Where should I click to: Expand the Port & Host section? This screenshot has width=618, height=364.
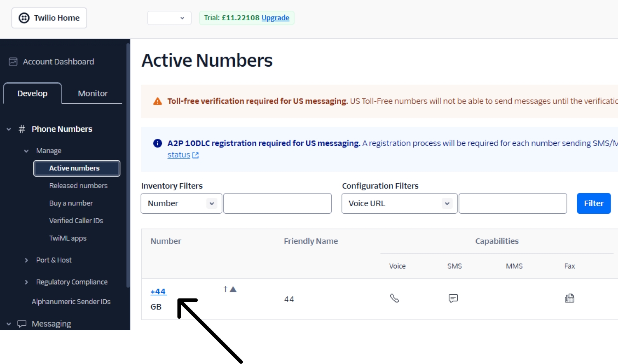click(x=26, y=260)
